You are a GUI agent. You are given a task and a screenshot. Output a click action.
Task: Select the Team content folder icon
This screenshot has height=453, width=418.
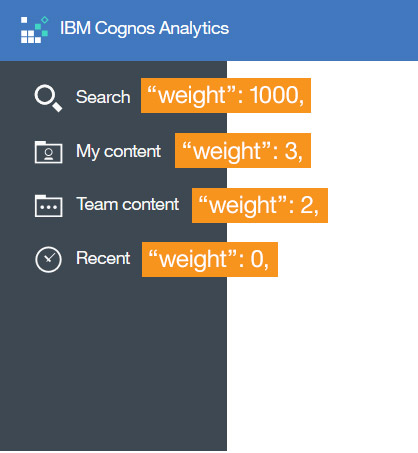[x=48, y=206]
